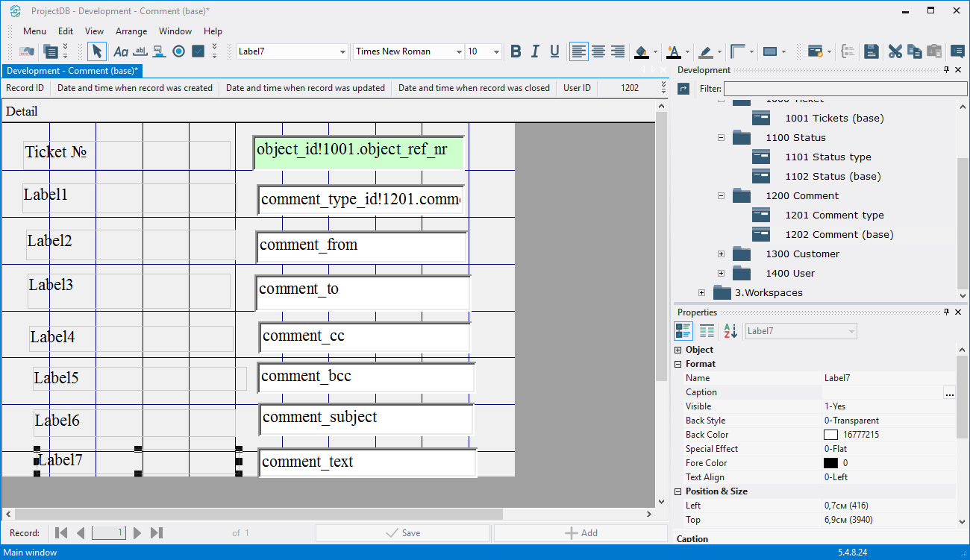
Task: Click Caption property ellipsis button
Action: (949, 393)
